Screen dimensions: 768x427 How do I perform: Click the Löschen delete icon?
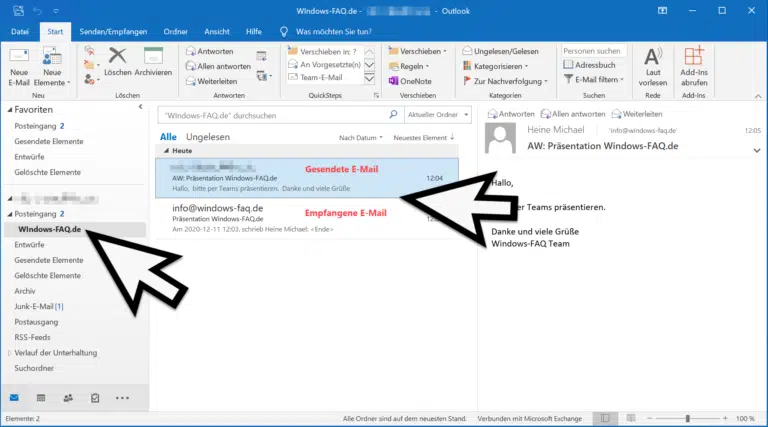pos(118,61)
